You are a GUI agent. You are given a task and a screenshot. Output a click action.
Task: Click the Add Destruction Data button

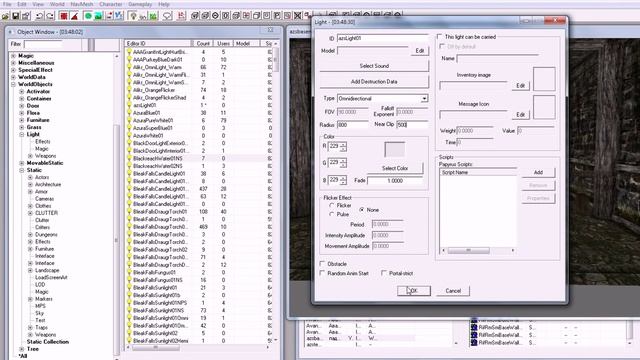pos(374,82)
